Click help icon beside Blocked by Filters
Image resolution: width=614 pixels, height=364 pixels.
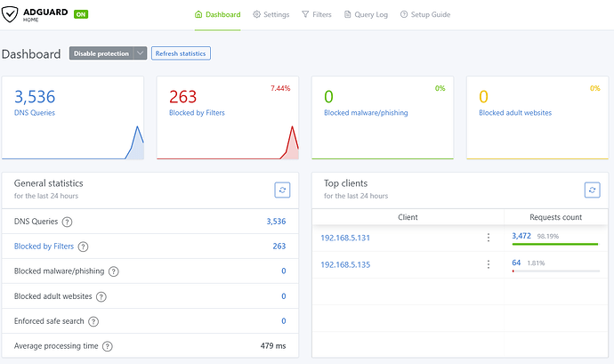82,247
